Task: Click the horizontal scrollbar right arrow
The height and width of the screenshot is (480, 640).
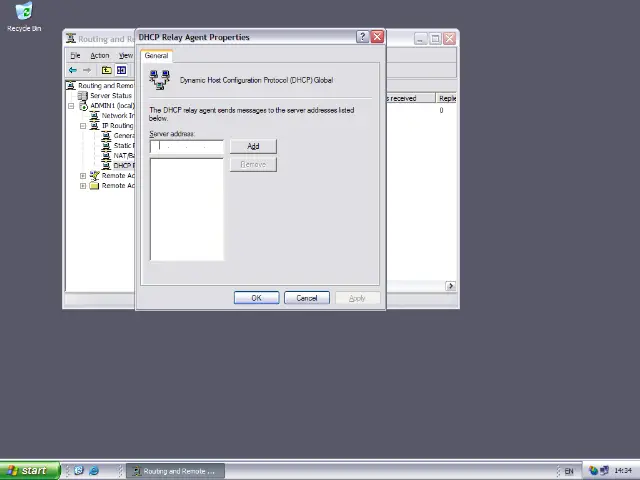Action: coord(451,286)
